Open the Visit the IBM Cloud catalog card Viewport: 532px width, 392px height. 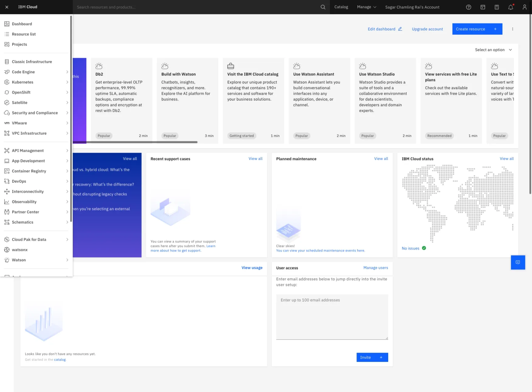pos(253,101)
